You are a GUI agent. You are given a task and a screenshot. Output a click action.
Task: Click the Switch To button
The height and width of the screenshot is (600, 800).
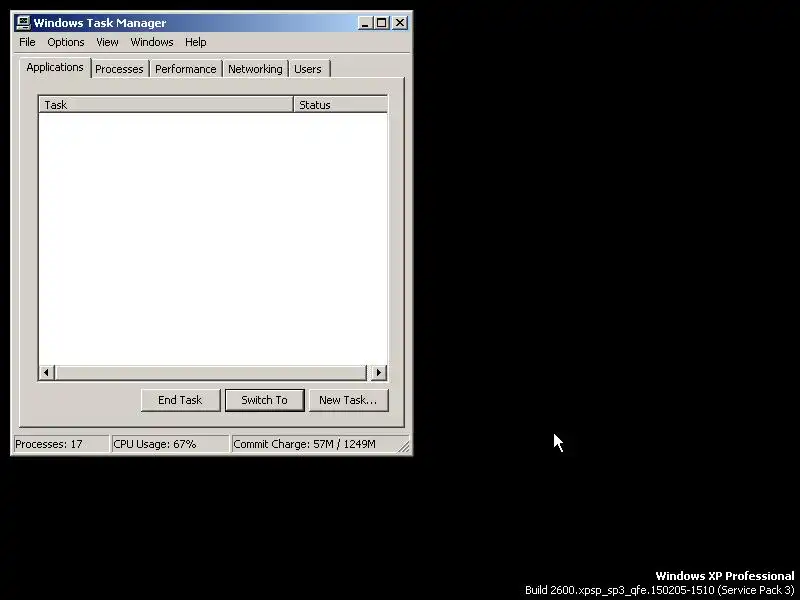[x=265, y=400]
